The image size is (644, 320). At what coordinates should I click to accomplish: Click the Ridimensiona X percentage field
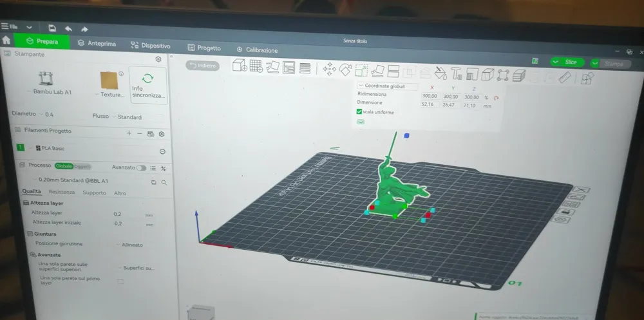point(430,97)
